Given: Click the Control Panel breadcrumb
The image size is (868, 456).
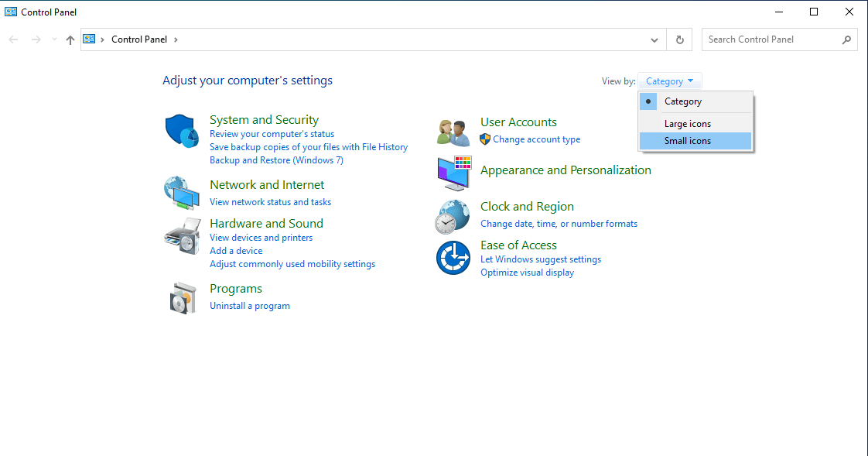Looking at the screenshot, I should pos(139,39).
